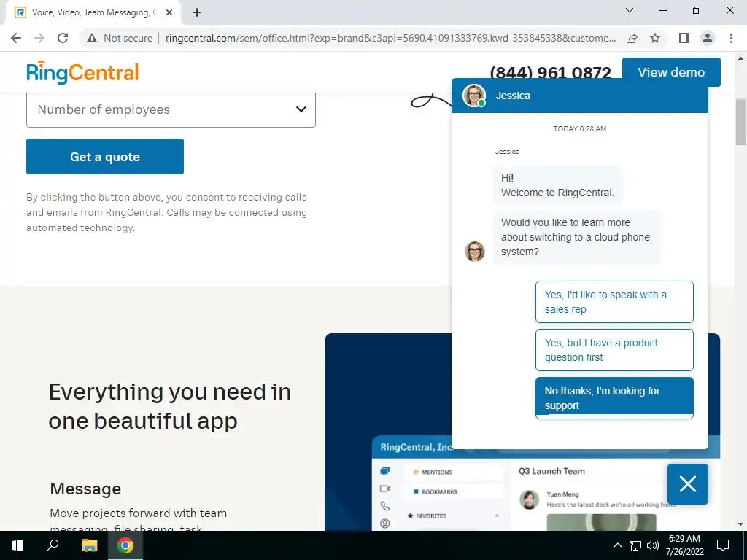Viewport: 747px width, 560px height.
Task: Reload the page with refresh icon
Action: tap(63, 38)
